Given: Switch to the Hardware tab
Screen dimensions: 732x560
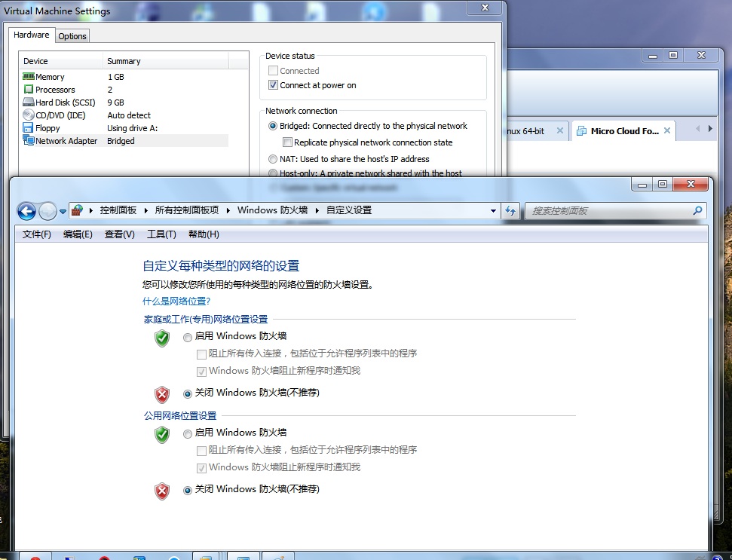Looking at the screenshot, I should [31, 35].
